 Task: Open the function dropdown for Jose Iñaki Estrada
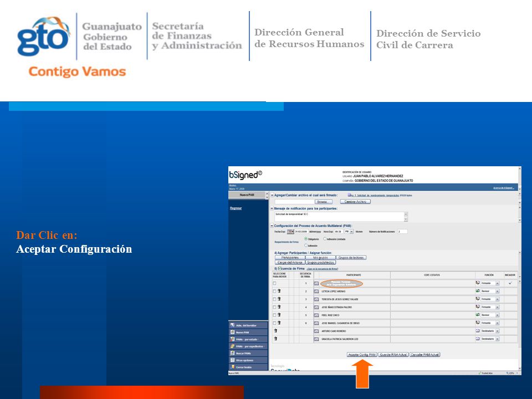click(x=490, y=308)
